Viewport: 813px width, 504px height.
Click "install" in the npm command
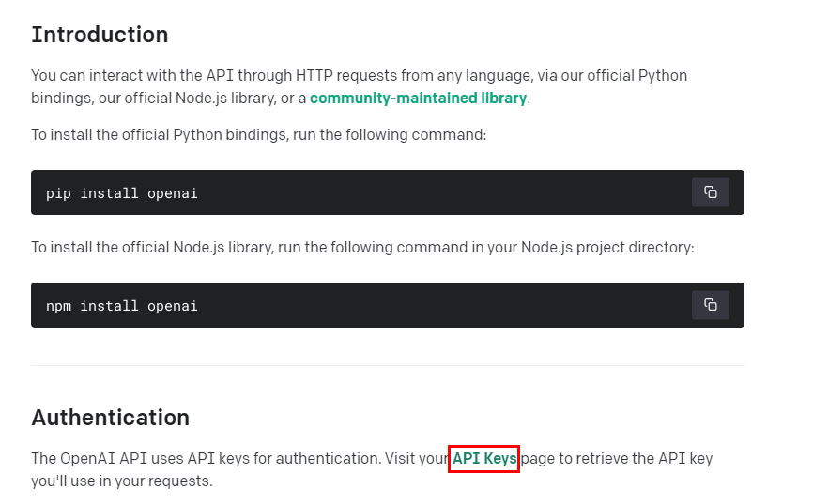[x=108, y=306]
